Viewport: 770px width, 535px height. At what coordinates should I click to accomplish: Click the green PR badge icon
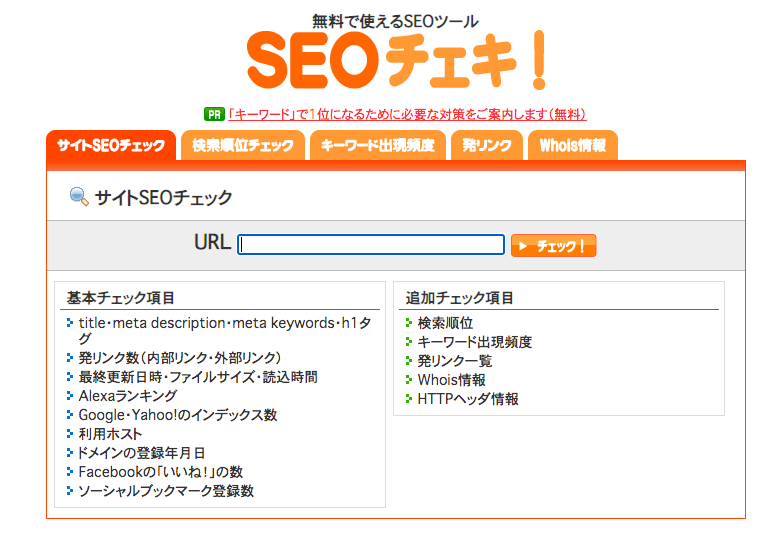tap(214, 114)
